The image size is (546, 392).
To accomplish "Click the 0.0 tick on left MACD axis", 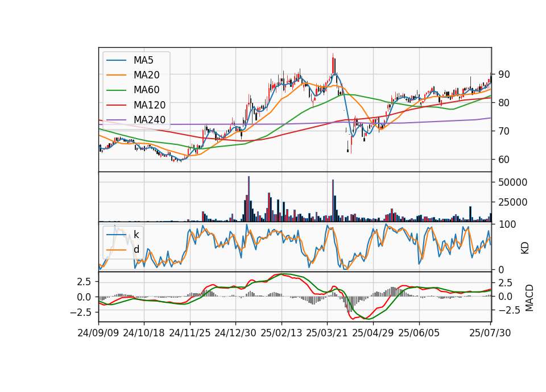I will [84, 297].
